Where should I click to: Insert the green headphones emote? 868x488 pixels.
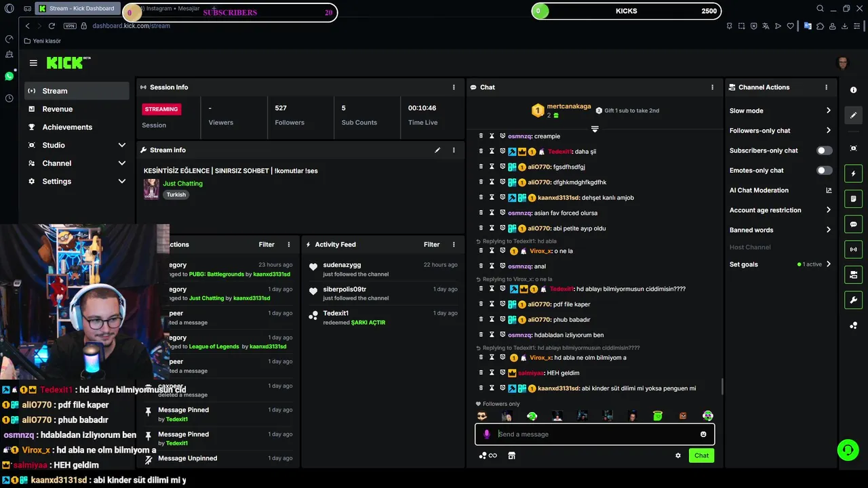pos(532,415)
